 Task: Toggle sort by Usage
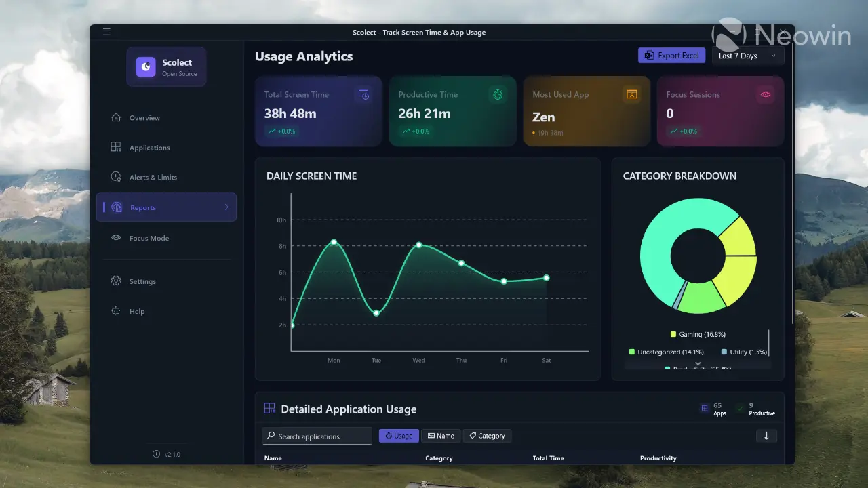tap(399, 436)
